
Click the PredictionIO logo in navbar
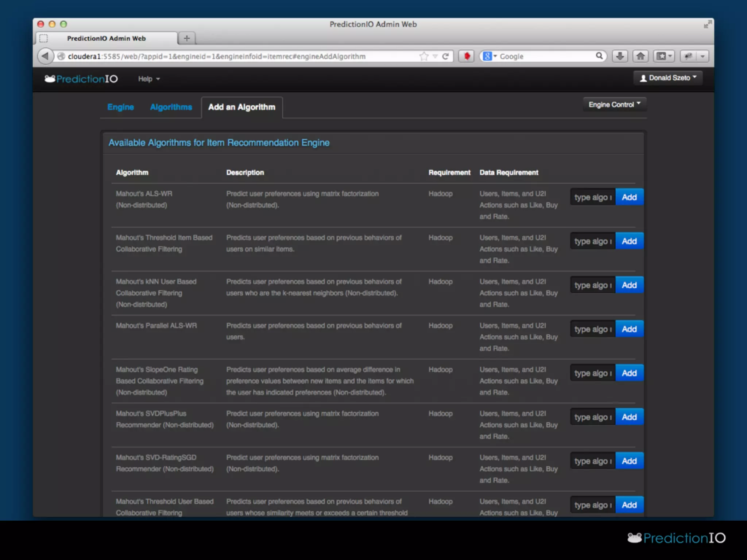click(x=81, y=79)
